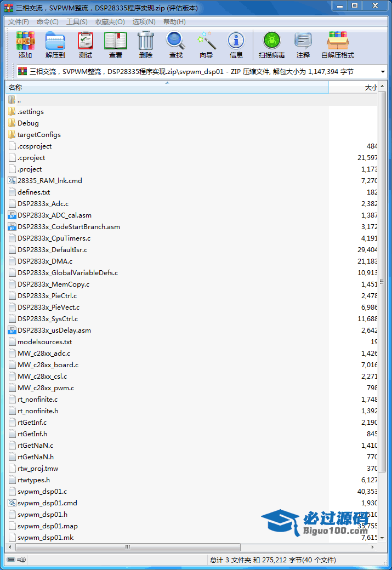The width and height of the screenshot is (392, 570).
Task: Launch the 向导 (Wizard) wand icon
Action: tap(206, 45)
